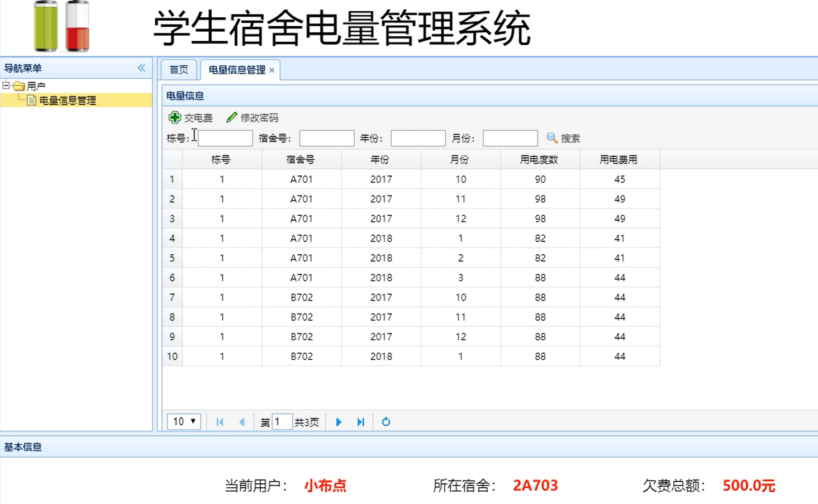Click the 电量信息 panel title
The width and height of the screenshot is (818, 504).
point(185,96)
